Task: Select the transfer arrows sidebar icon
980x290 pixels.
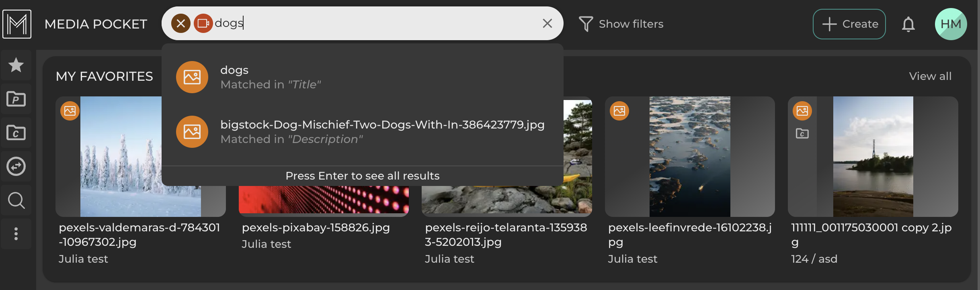Action: pyautogui.click(x=16, y=166)
